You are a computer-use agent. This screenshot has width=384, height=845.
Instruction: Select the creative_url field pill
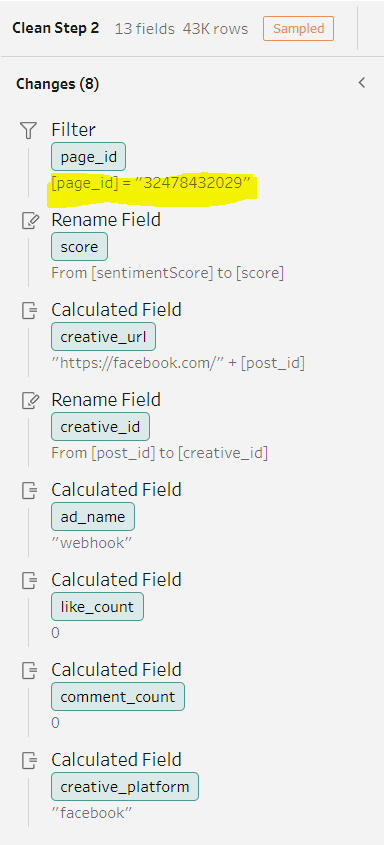click(103, 337)
